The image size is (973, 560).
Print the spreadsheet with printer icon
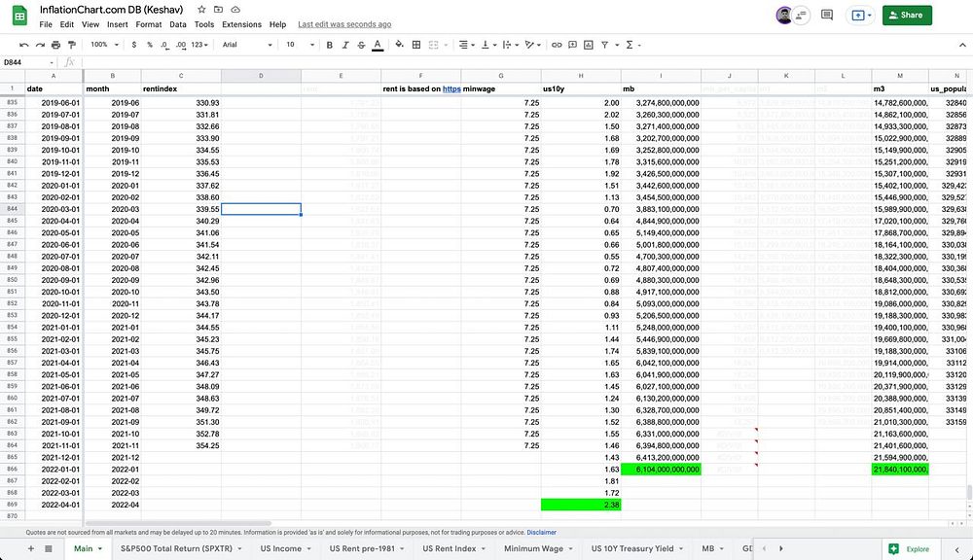click(x=55, y=45)
